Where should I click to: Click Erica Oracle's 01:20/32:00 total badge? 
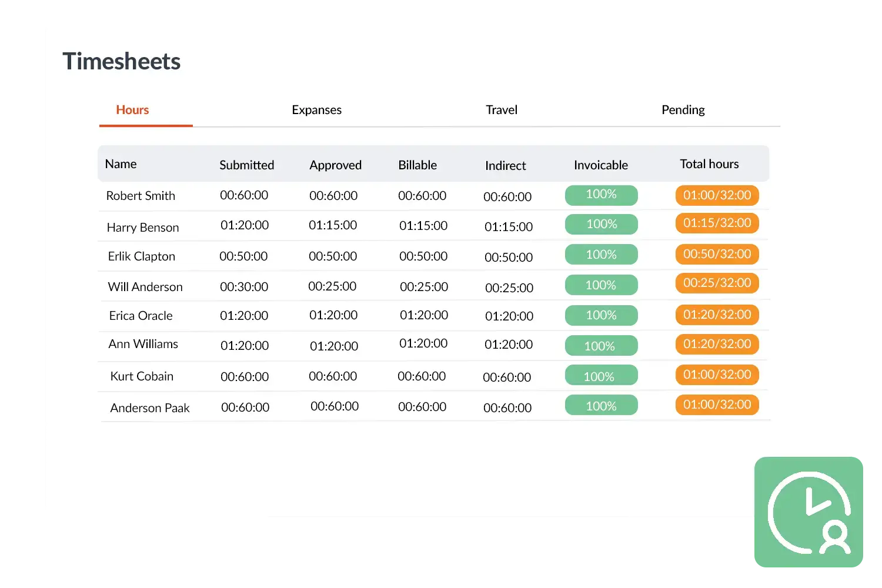click(x=717, y=315)
